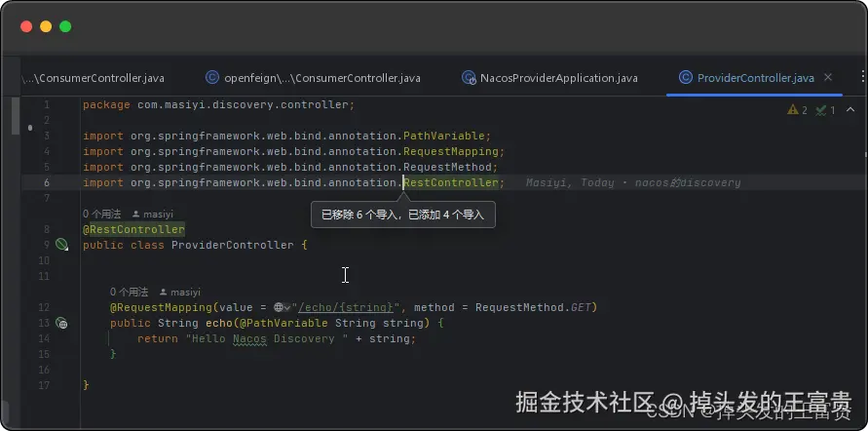868x431 pixels.
Task: Click the echo method name
Action: 218,323
